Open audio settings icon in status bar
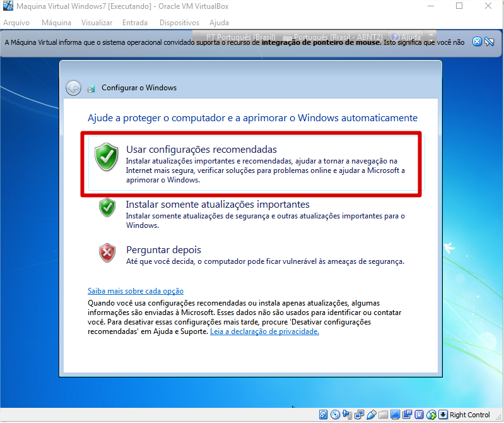This screenshot has height=423, width=504. 347,415
